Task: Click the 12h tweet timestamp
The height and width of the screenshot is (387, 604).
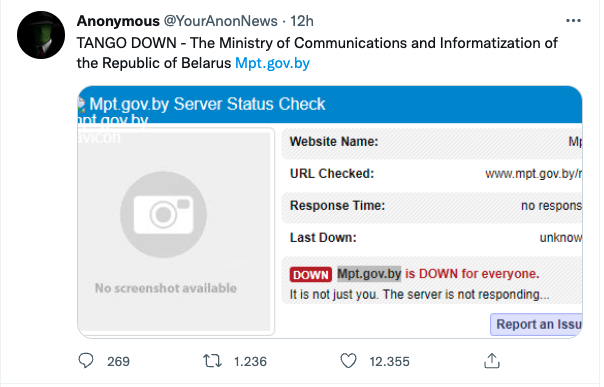Action: point(302,21)
